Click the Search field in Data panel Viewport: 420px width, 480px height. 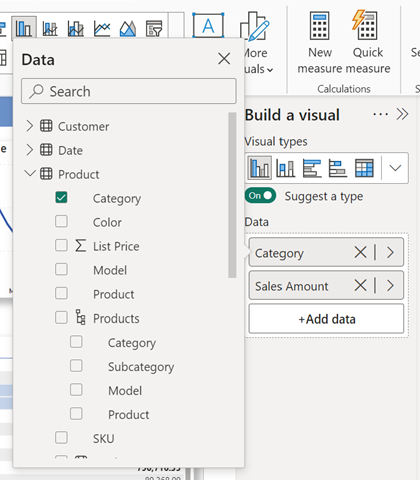[129, 91]
